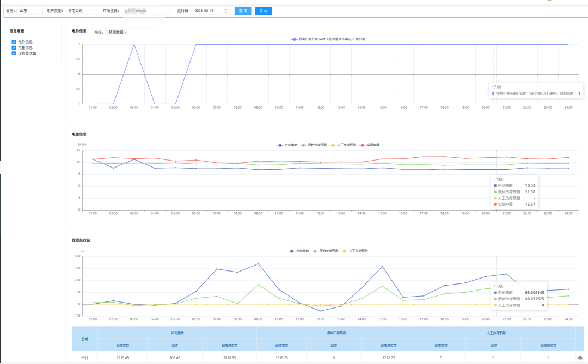Viewport: 588px width, 364px height.
Task: Click the 自动策略 table column header
Action: point(177,333)
